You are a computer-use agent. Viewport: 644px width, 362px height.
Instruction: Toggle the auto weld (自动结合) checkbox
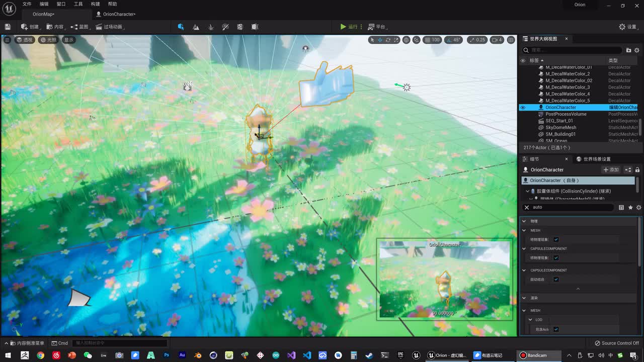tap(556, 280)
